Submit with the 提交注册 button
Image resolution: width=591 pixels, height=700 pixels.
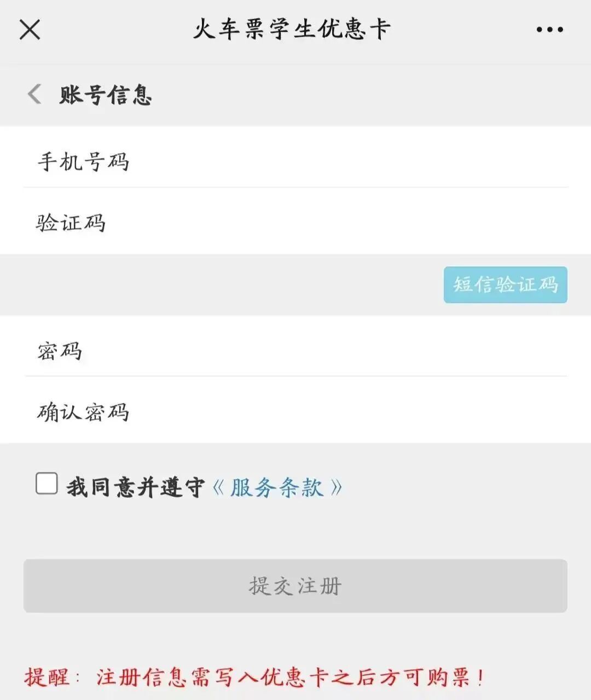tap(295, 586)
